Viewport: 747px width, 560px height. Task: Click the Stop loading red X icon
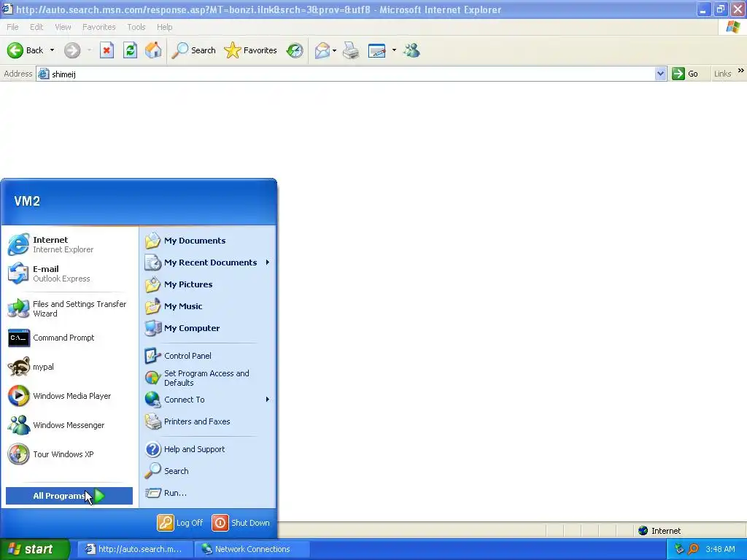(107, 50)
